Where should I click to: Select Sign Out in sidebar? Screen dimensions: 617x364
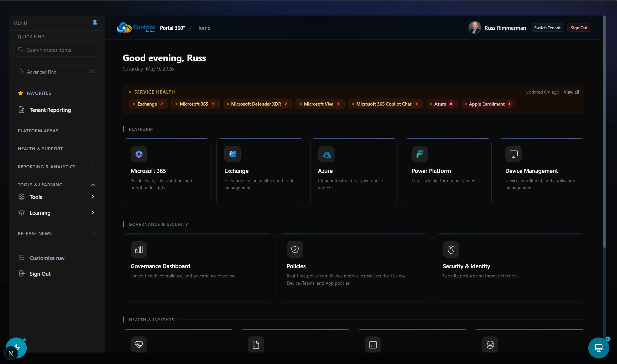click(x=57, y=274)
